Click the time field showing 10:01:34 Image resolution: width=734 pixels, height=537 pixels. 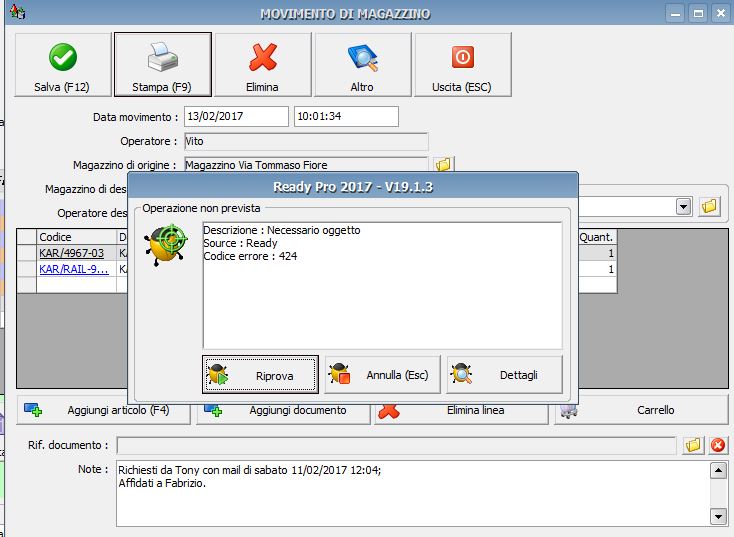(x=346, y=116)
